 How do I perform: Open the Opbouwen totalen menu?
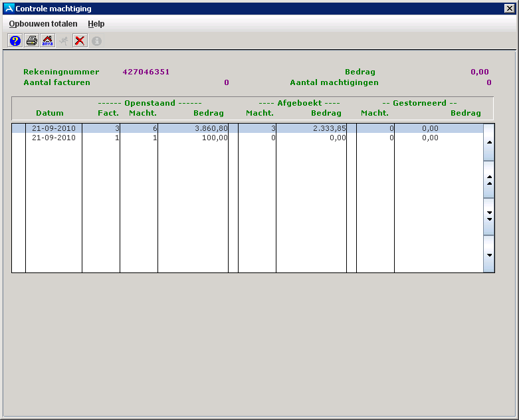(43, 24)
